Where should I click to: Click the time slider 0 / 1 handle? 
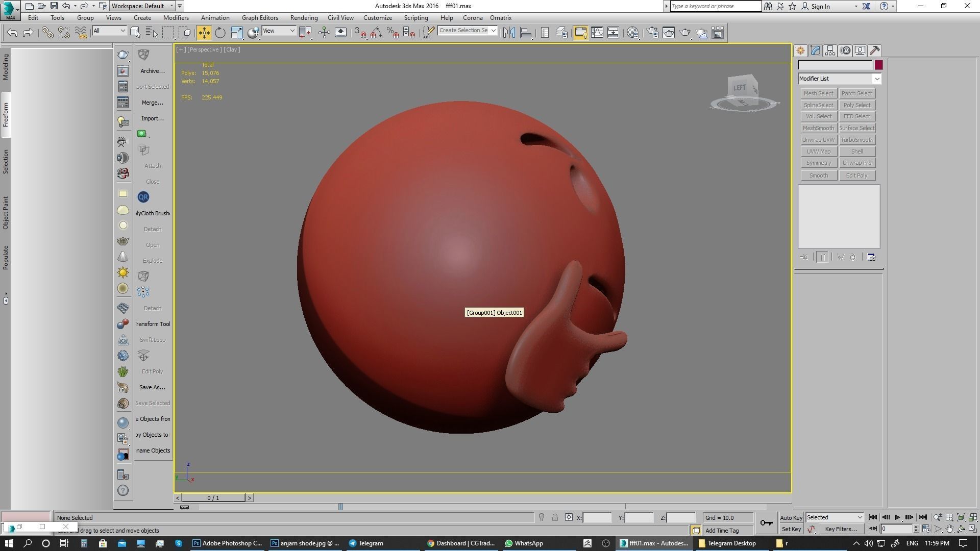213,498
